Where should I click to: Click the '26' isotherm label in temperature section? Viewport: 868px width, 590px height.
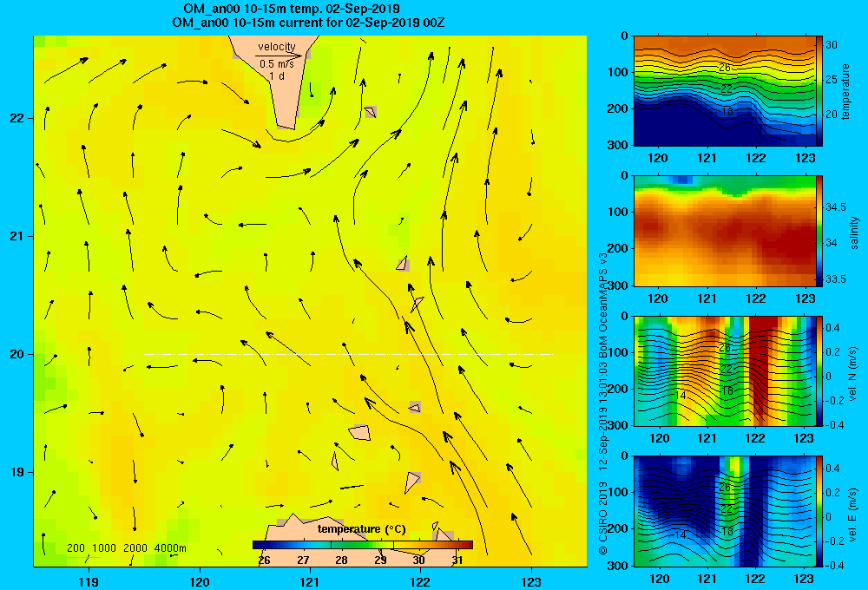click(x=725, y=68)
